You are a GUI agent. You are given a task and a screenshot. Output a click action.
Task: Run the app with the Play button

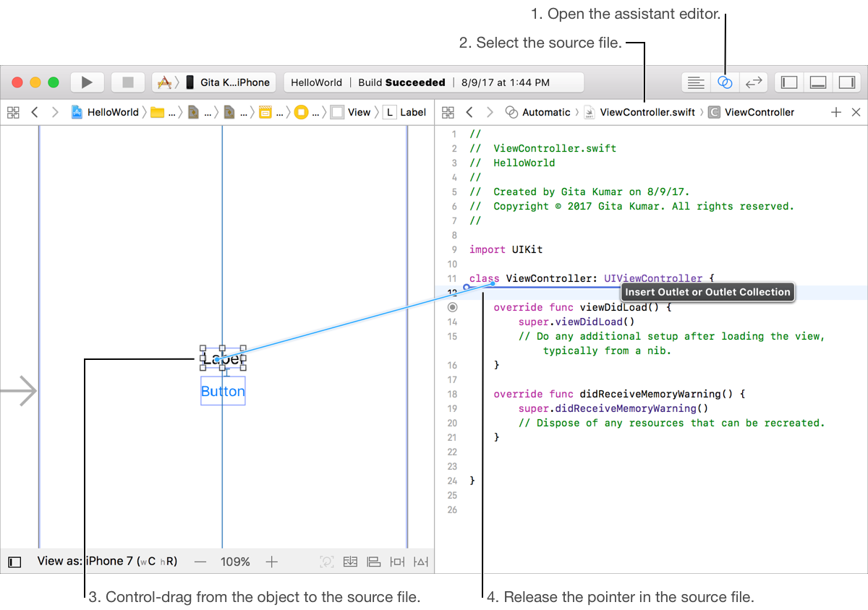tap(87, 82)
